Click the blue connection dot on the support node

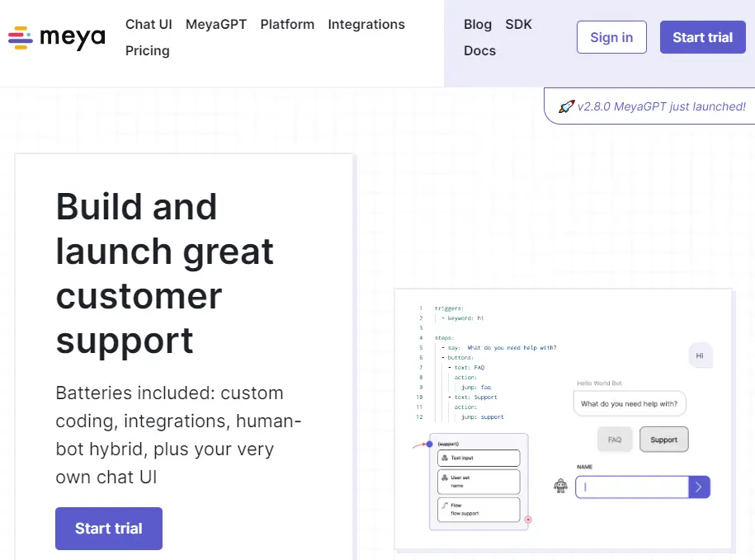429,444
